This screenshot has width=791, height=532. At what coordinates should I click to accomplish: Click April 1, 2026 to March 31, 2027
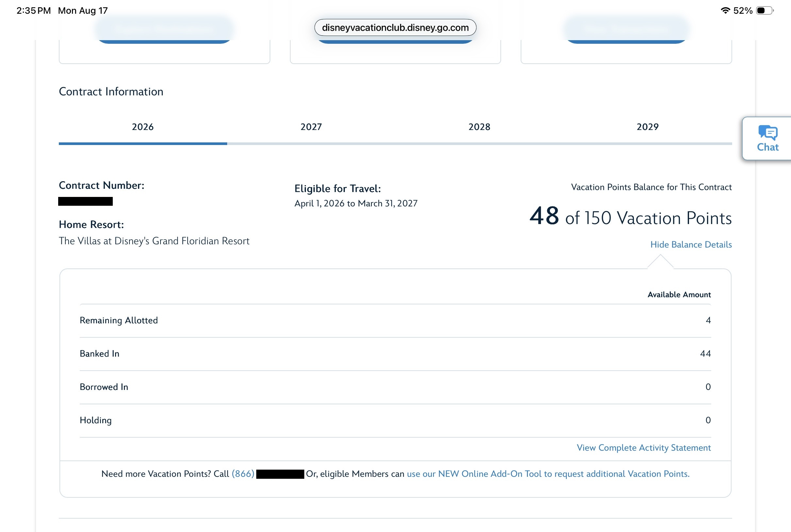[356, 203]
